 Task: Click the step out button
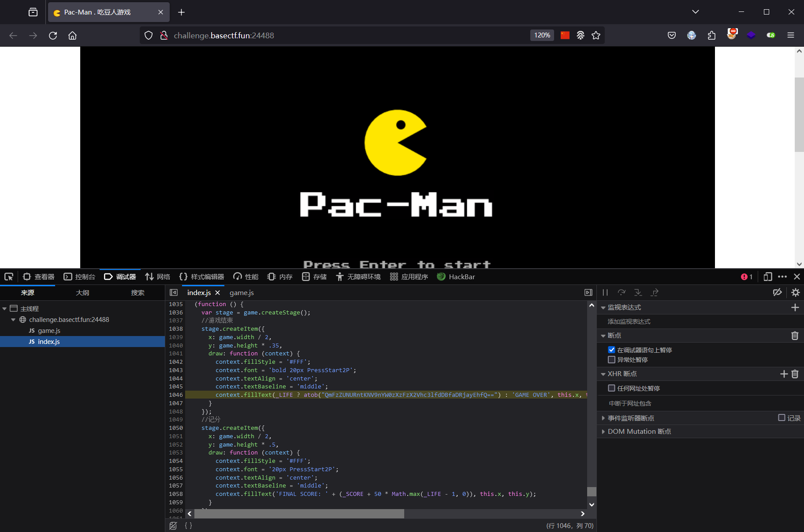(x=655, y=292)
